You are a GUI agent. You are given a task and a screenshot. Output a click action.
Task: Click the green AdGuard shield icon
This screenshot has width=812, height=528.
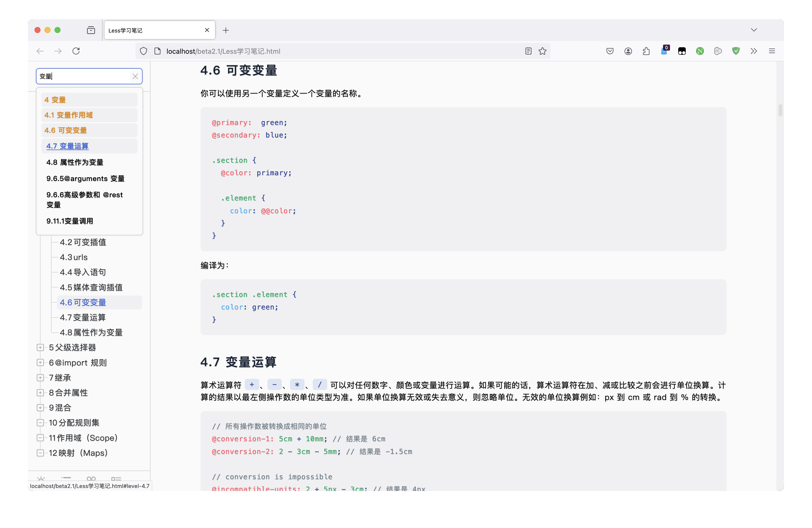736,51
